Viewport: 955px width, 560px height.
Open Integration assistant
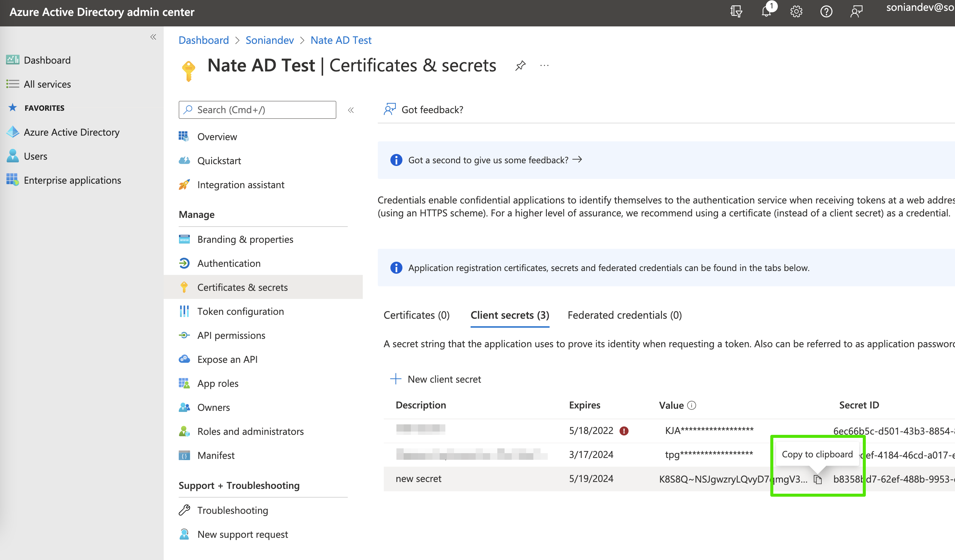click(241, 185)
